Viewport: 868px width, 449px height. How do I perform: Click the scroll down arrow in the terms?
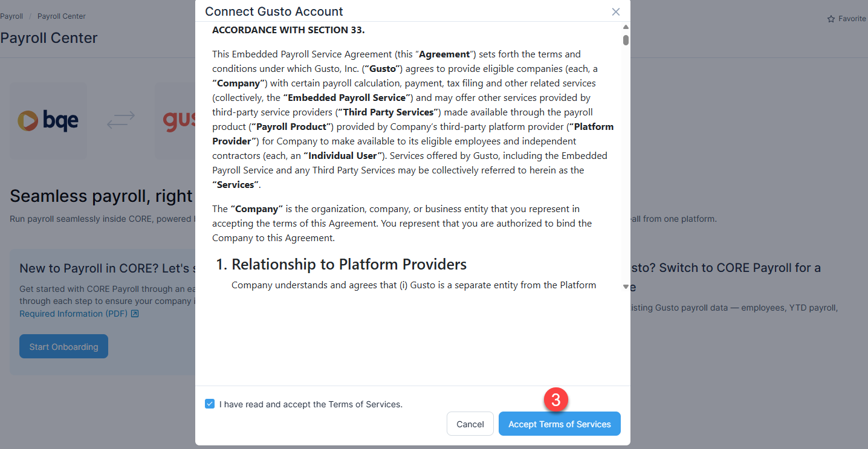(x=626, y=286)
